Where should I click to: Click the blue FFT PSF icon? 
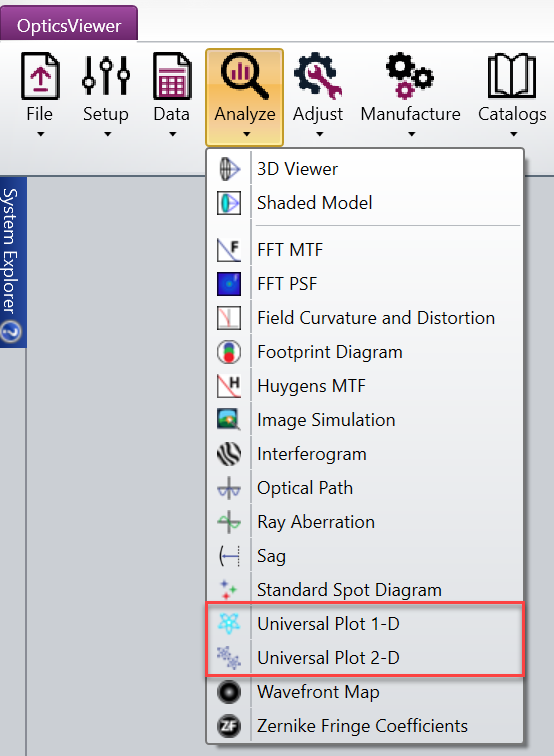(229, 284)
